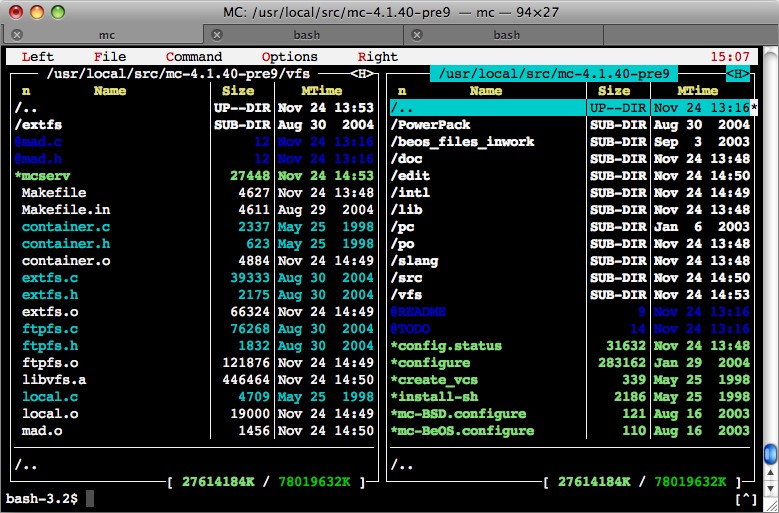Image resolution: width=779 pixels, height=513 pixels.
Task: Click the [^] indicator at bottom right
Action: (745, 498)
